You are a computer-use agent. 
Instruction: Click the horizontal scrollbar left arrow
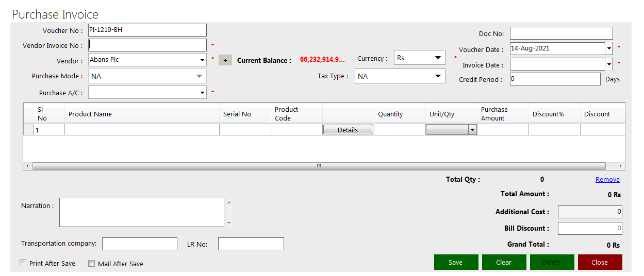28,166
